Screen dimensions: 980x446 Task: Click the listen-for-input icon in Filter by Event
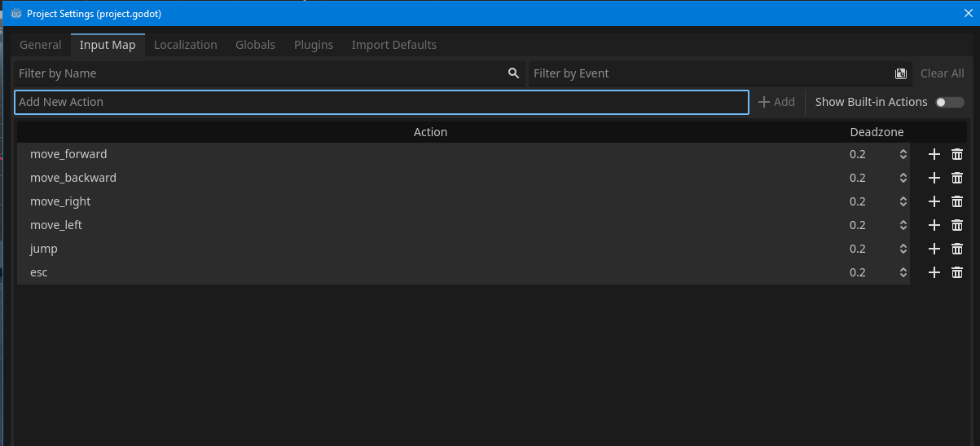pyautogui.click(x=901, y=73)
